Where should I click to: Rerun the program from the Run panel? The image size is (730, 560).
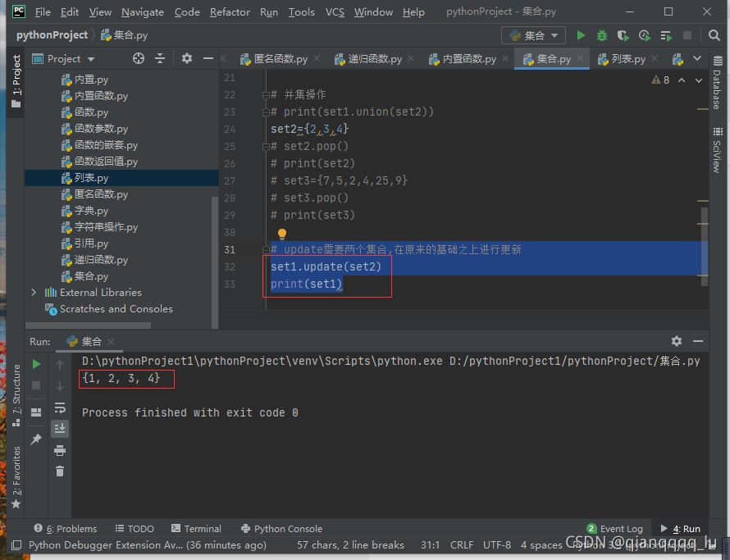[36, 364]
